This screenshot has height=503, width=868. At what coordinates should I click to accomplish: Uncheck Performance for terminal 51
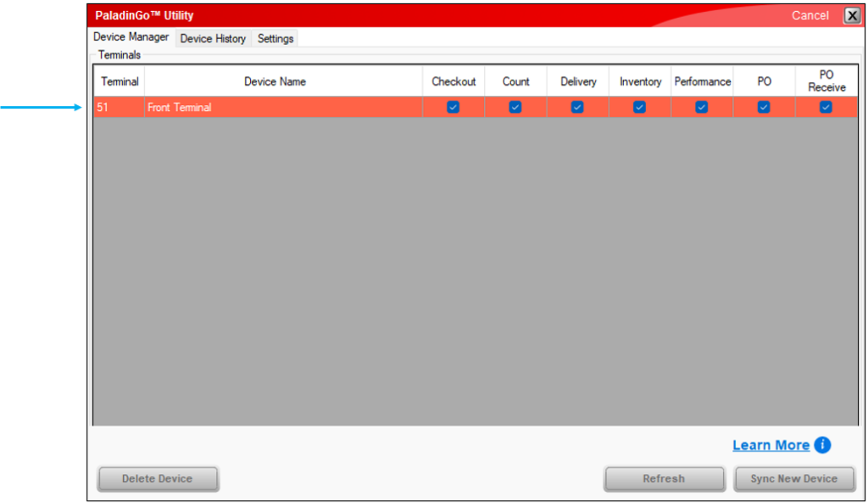[702, 107]
